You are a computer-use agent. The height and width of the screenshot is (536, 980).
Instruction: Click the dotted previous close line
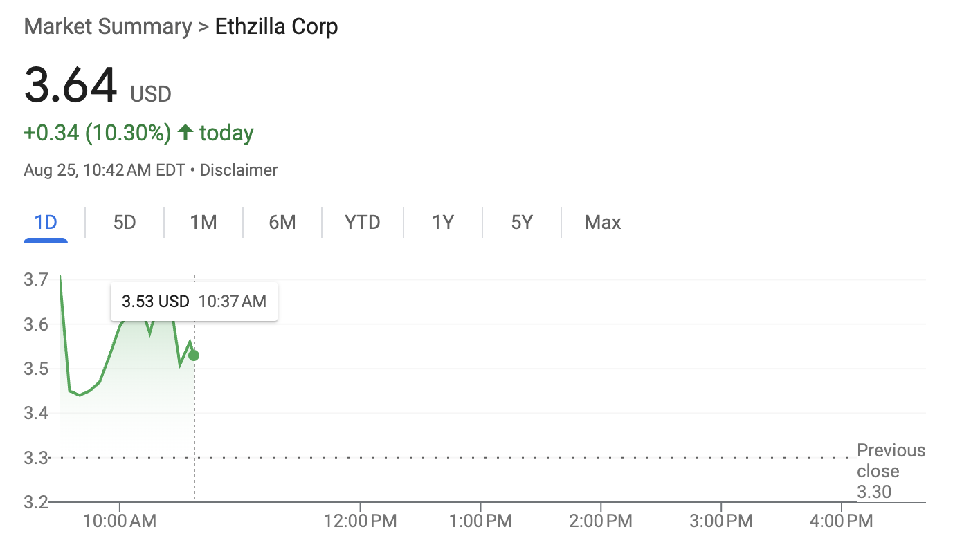(484, 456)
